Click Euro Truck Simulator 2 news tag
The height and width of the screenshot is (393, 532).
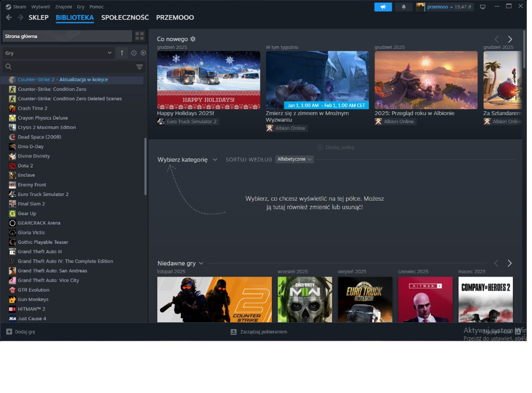pyautogui.click(x=188, y=122)
